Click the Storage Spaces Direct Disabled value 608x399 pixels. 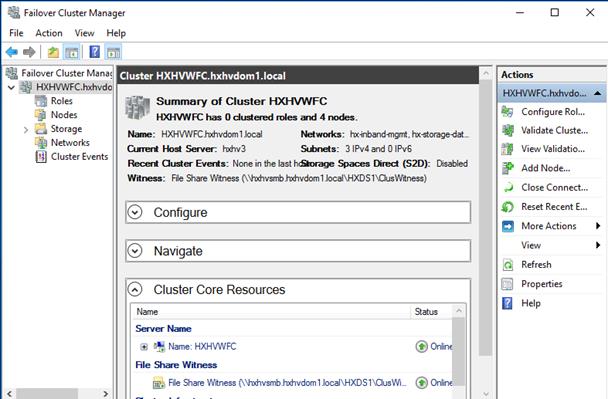click(452, 164)
